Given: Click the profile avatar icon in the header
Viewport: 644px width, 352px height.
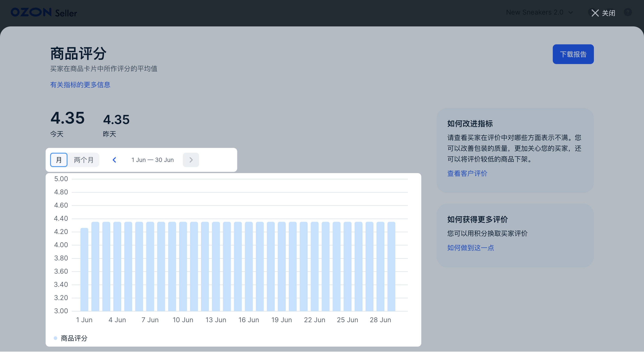Looking at the screenshot, I should pos(591,13).
